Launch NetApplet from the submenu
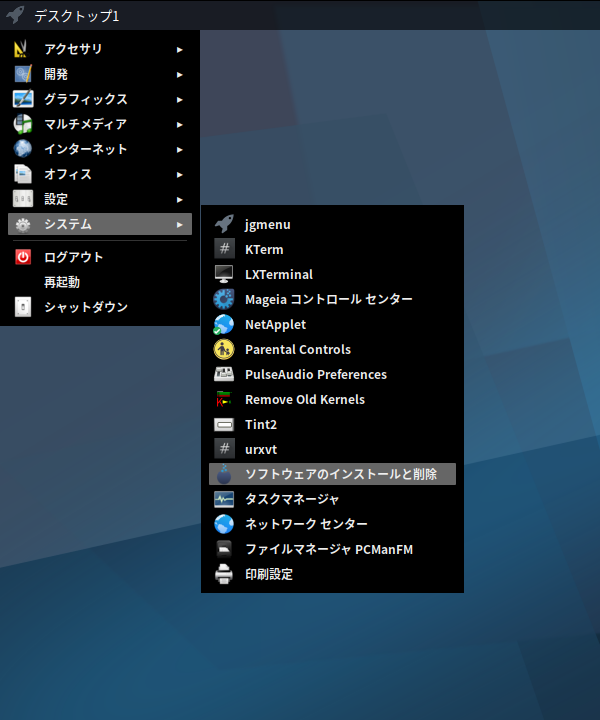Viewport: 600px width, 720px height. coord(332,325)
